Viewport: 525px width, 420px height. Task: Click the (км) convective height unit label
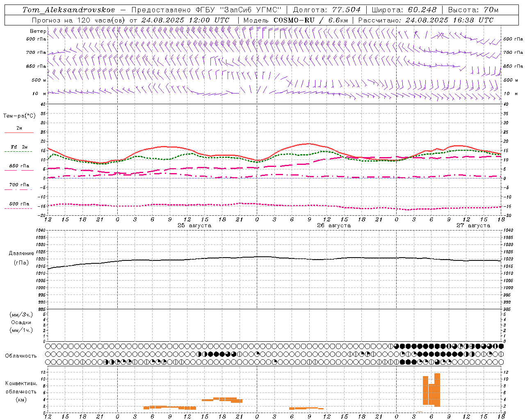pos(21,399)
